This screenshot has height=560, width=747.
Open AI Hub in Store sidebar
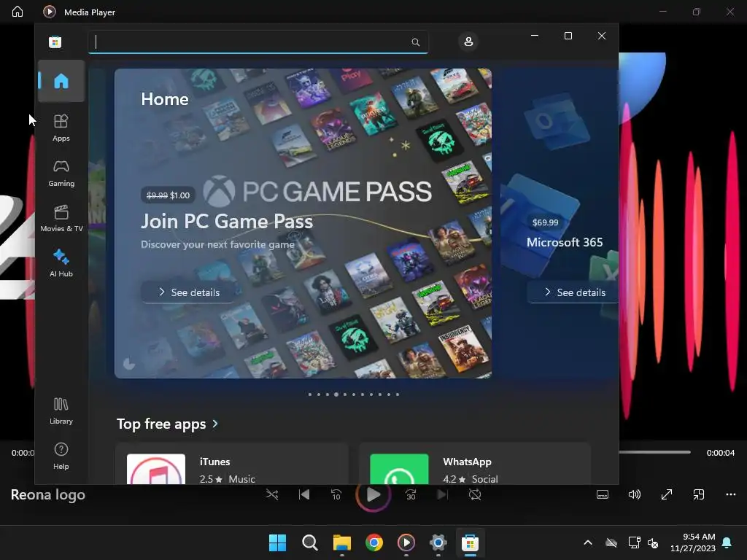(61, 263)
